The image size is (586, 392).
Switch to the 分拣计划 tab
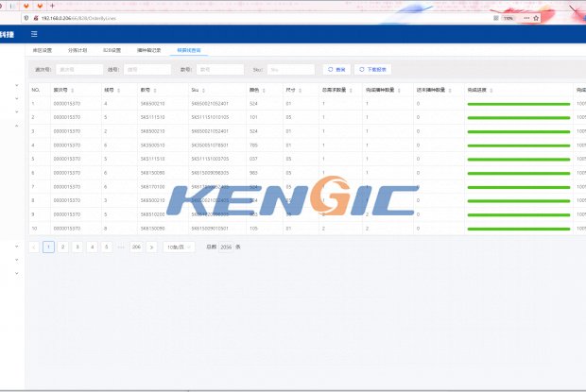(x=78, y=50)
